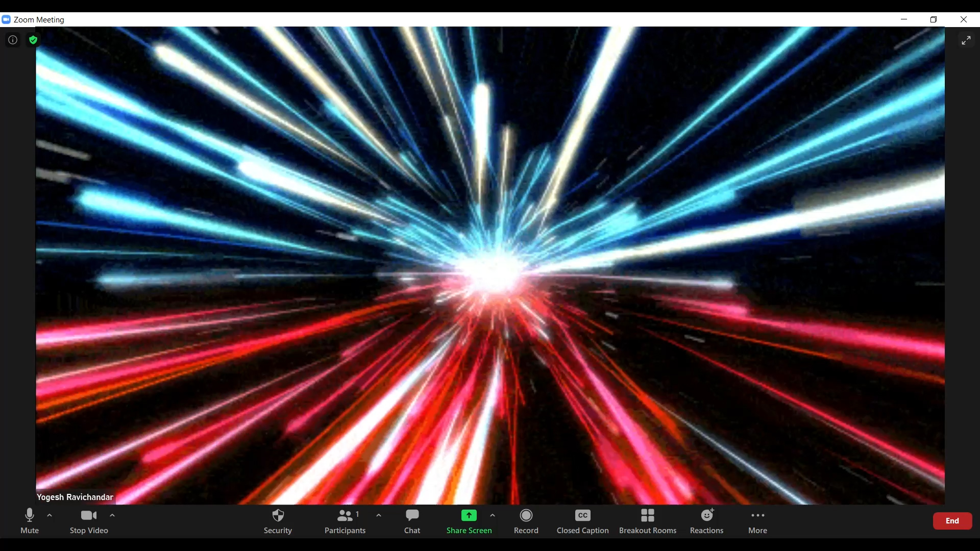
Task: Open the Security options
Action: point(278,521)
